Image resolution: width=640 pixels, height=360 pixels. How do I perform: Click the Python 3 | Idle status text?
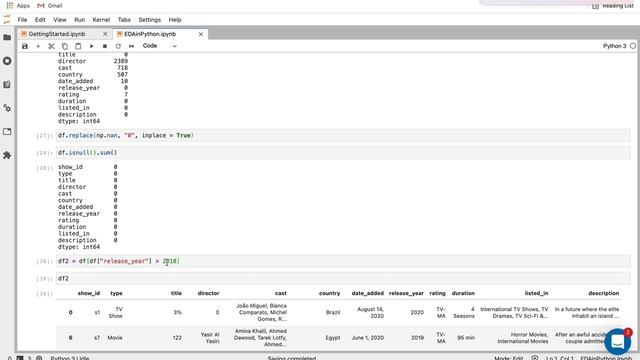70,358
